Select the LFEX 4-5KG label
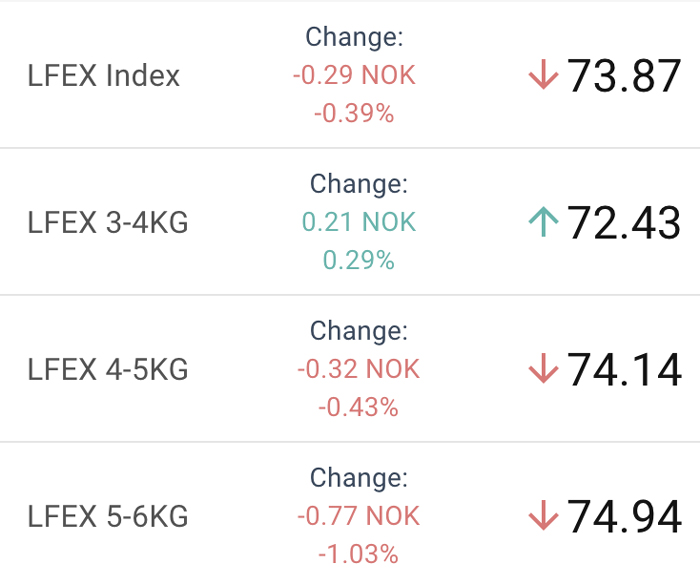 108,369
